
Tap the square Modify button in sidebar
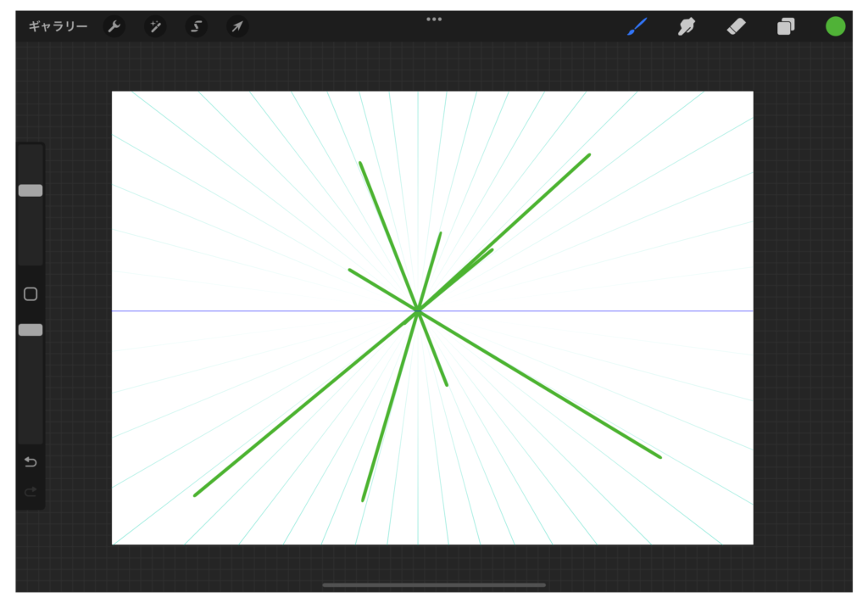(x=31, y=294)
